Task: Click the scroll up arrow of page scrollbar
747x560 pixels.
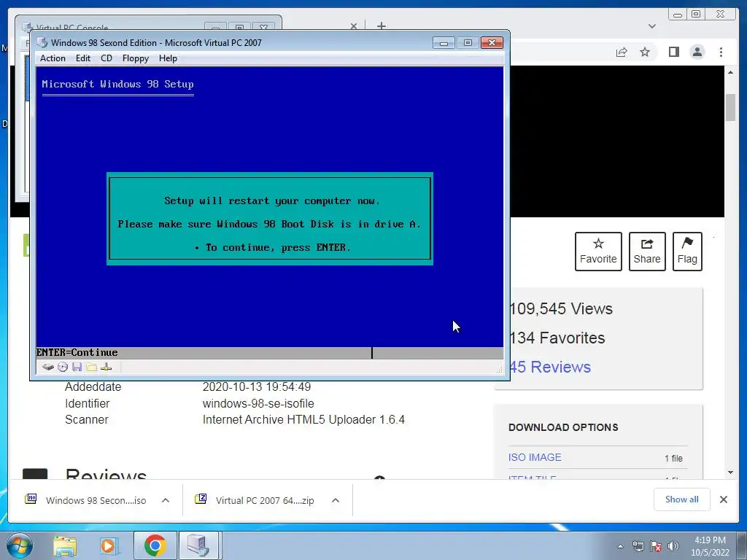Action: pyautogui.click(x=731, y=72)
